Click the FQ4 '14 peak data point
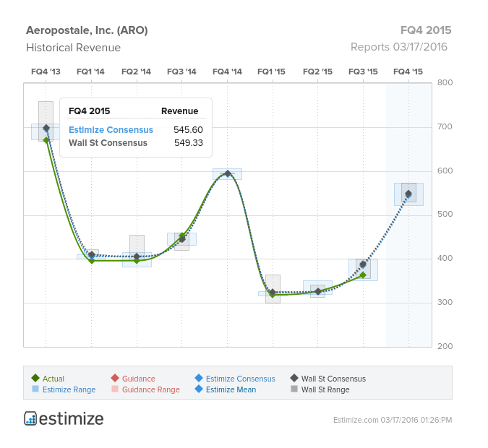Screen dimensions: 488x448 [228, 173]
